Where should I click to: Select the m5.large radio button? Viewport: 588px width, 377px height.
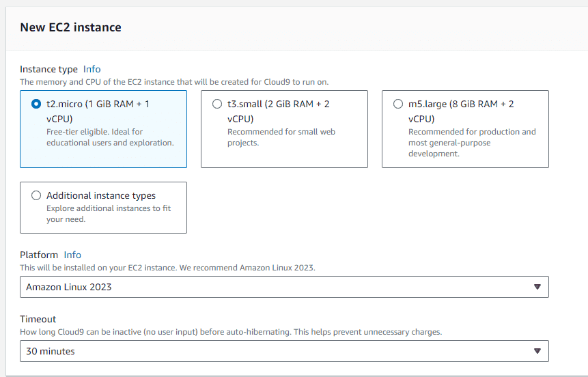coord(398,104)
